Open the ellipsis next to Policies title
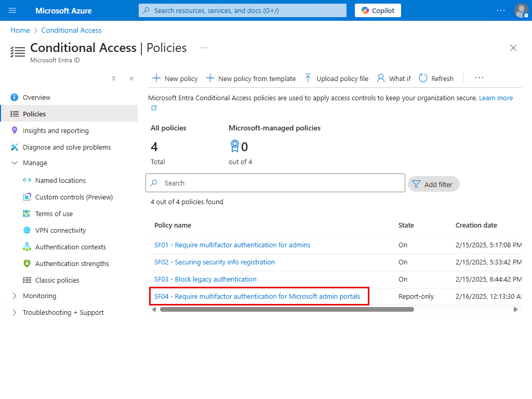 click(x=204, y=48)
